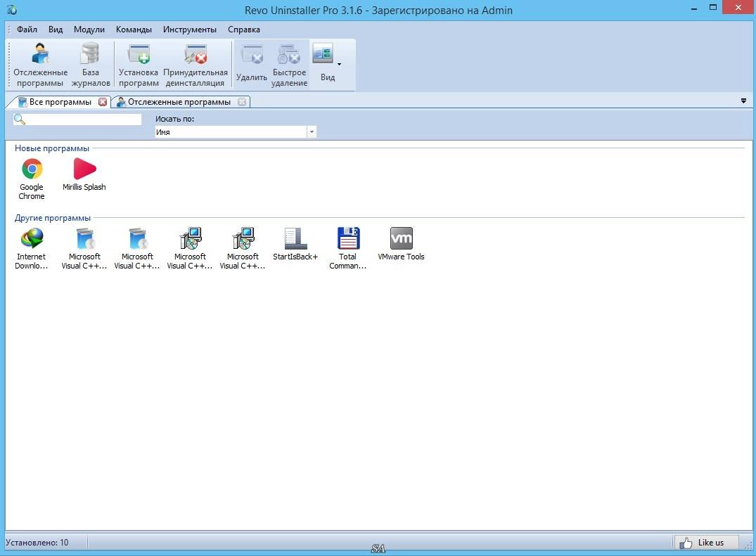Viewport: 756px width, 556px height.
Task: Minimize the Revo Uninstaller window
Action: coord(694,8)
